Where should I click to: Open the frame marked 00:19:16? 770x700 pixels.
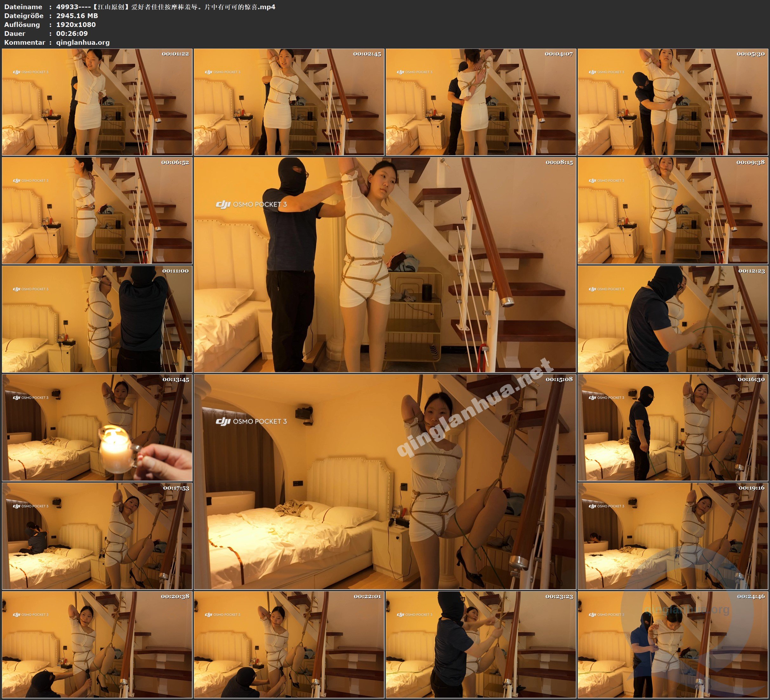coord(673,536)
